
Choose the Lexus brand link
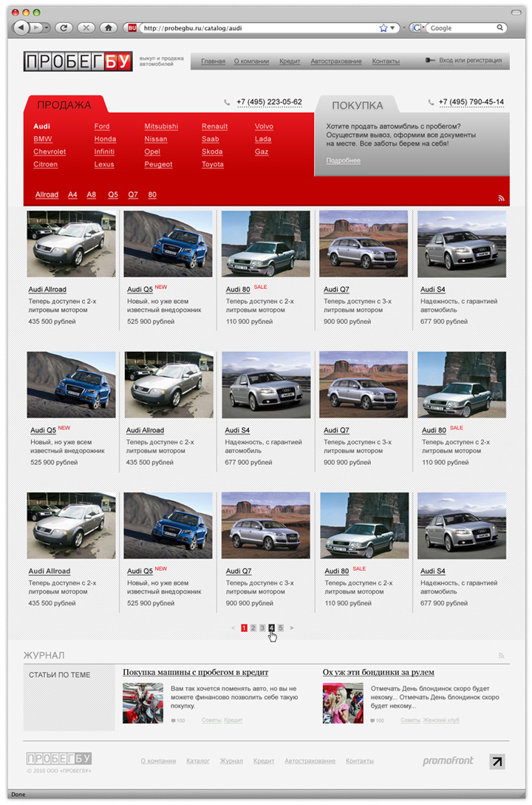(x=104, y=164)
